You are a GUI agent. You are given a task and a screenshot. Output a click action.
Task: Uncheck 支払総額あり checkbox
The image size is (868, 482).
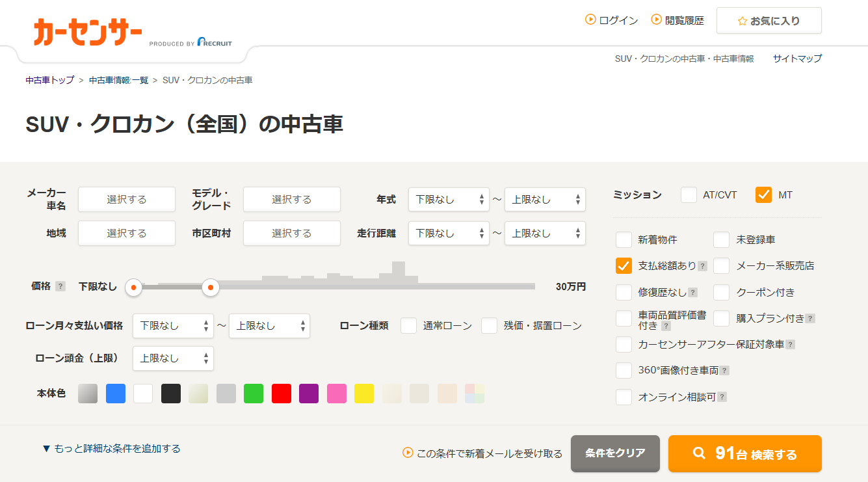624,265
